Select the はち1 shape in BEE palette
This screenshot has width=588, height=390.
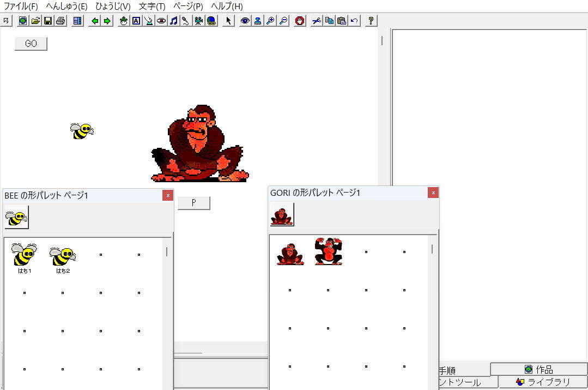point(25,258)
